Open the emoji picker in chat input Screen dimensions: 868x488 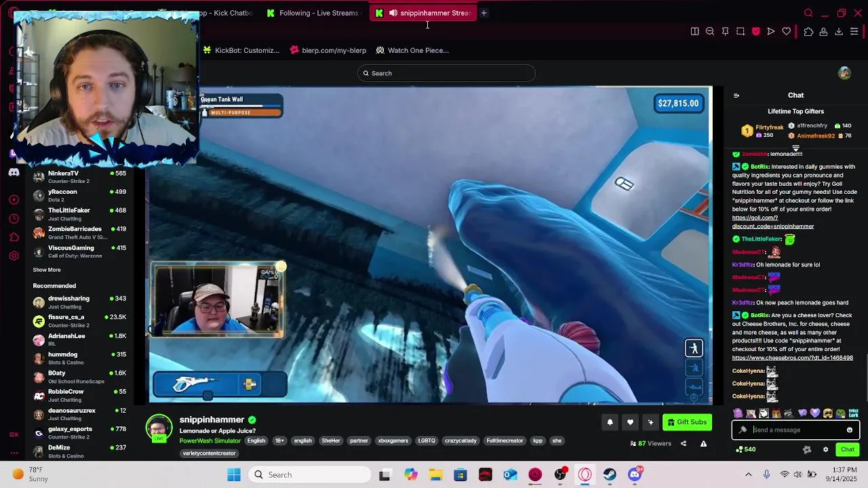(x=850, y=430)
